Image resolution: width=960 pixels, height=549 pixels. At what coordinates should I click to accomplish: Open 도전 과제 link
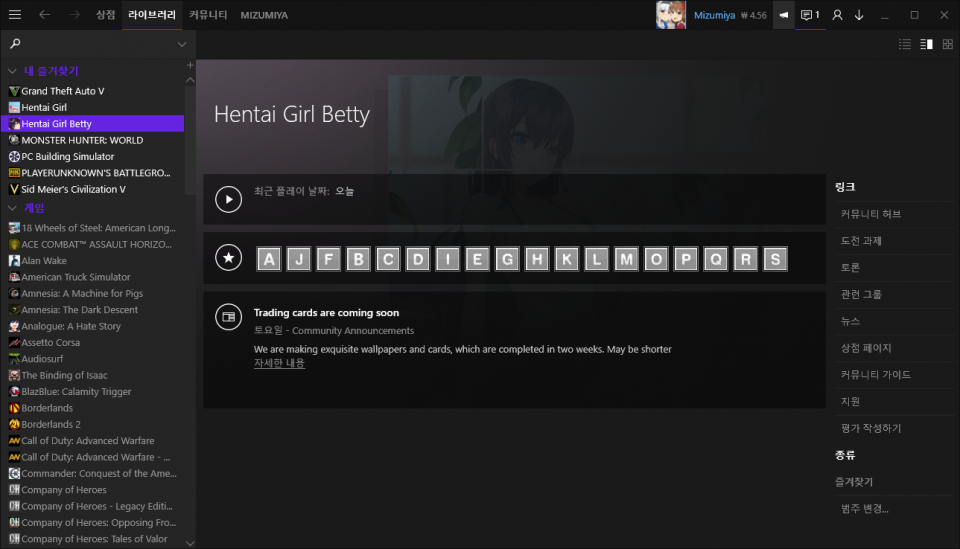point(861,241)
